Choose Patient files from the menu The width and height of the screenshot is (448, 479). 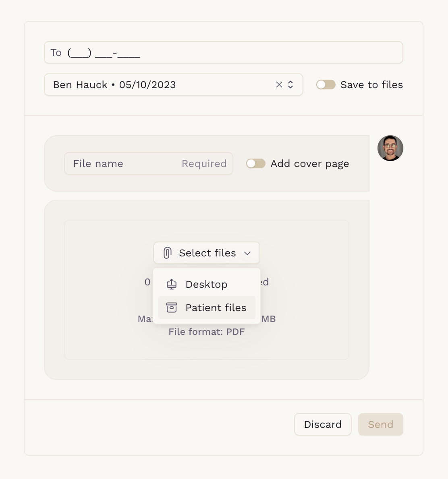tap(207, 308)
